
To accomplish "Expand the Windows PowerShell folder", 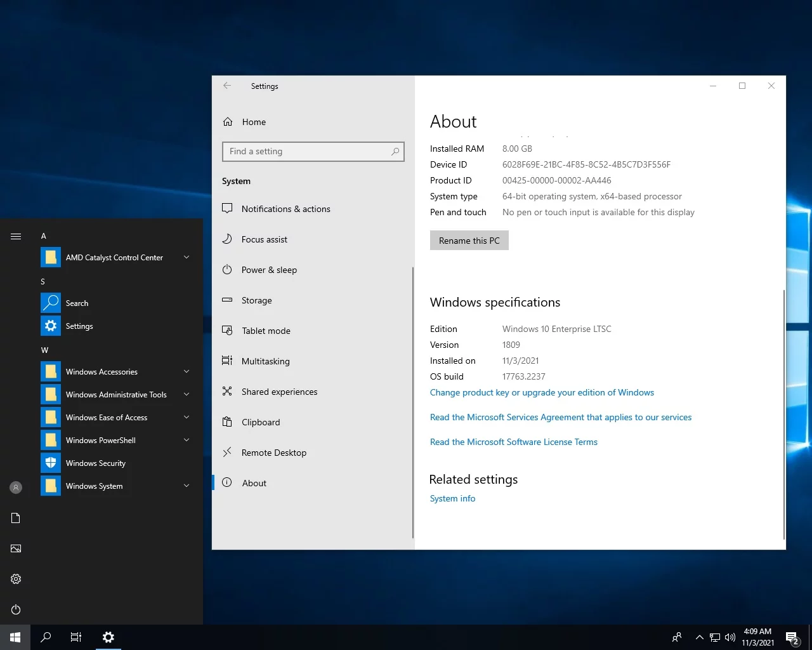I will (187, 440).
